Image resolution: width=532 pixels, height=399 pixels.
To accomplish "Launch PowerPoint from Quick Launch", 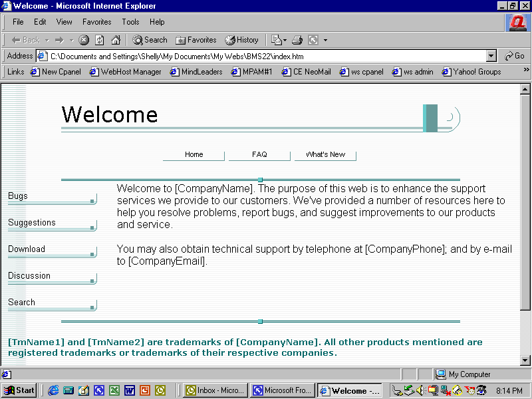I will point(145,390).
